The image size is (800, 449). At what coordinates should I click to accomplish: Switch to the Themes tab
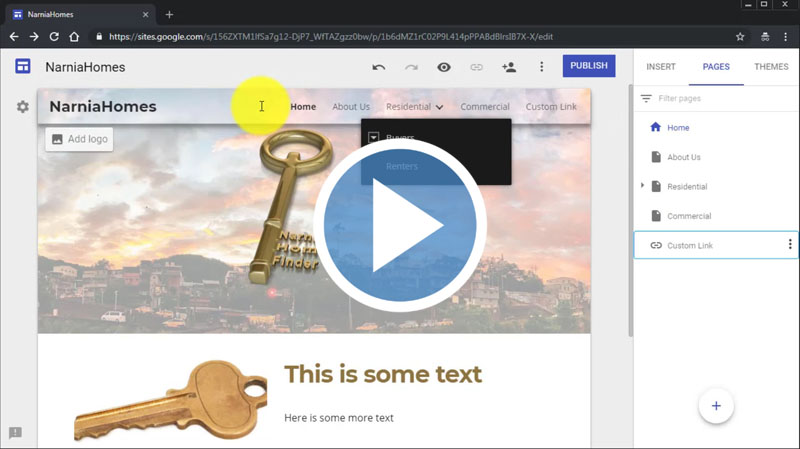(771, 67)
